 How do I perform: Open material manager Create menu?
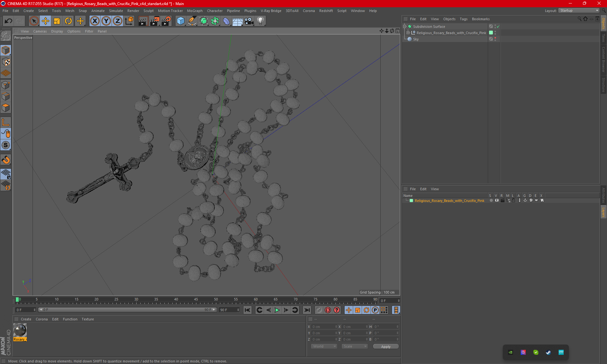coord(26,319)
